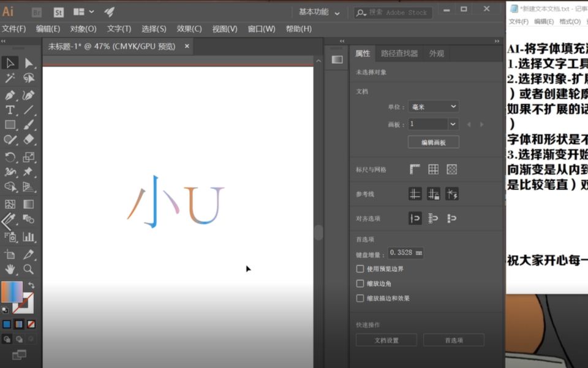This screenshot has width=588, height=368.
Task: Select the Selection tool
Action: pos(9,63)
